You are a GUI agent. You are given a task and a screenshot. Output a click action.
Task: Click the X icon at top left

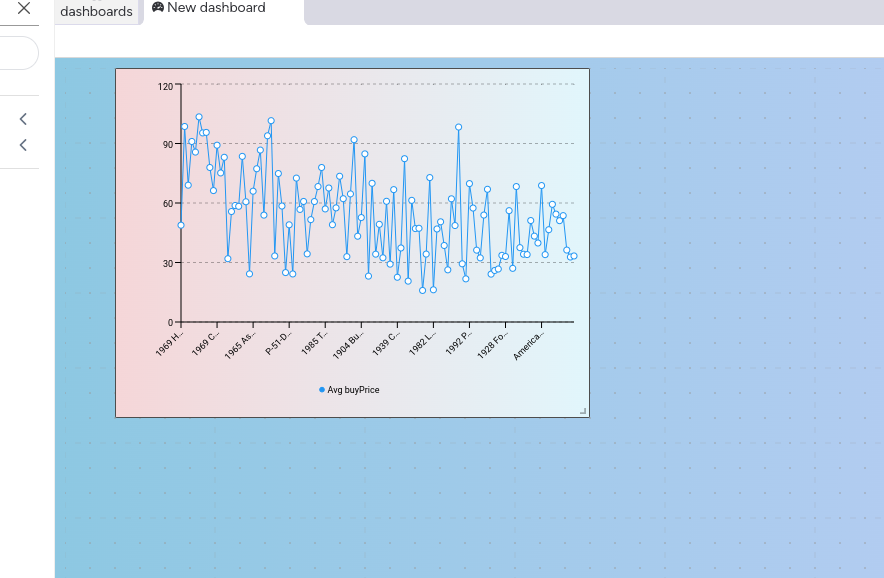(x=22, y=9)
